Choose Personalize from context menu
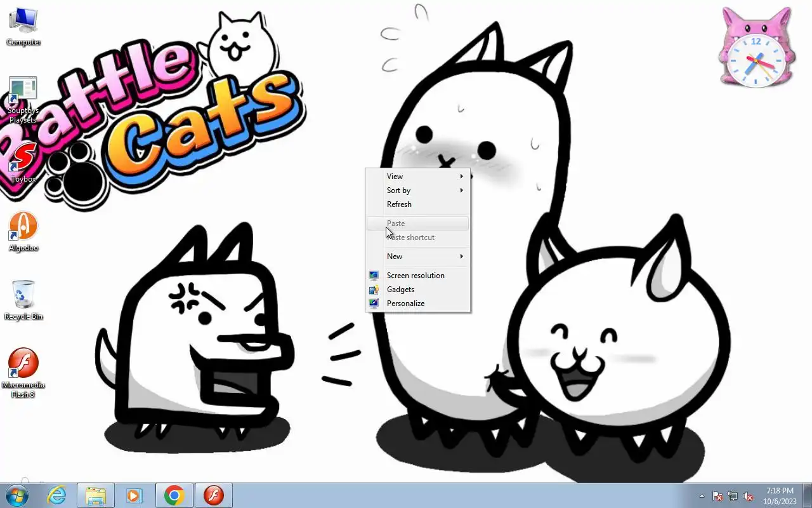Image resolution: width=812 pixels, height=508 pixels. pyautogui.click(x=418, y=304)
